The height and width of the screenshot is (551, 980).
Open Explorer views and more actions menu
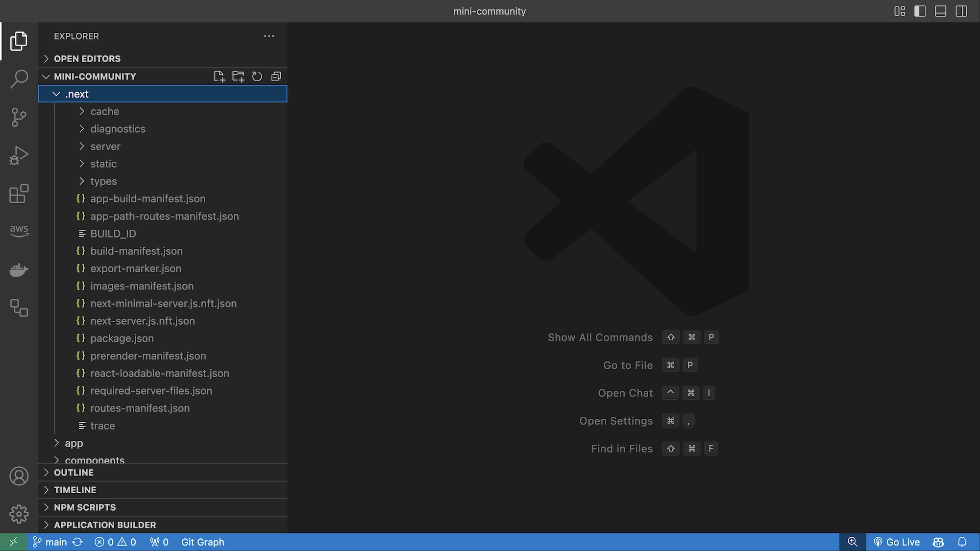(269, 36)
